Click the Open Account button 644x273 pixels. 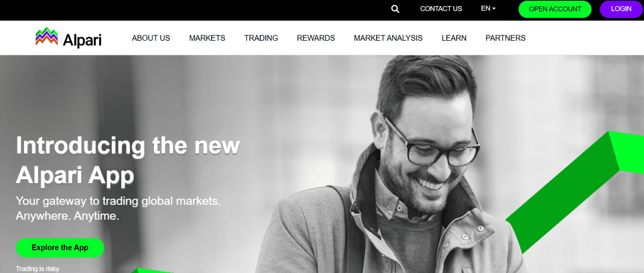pyautogui.click(x=555, y=9)
